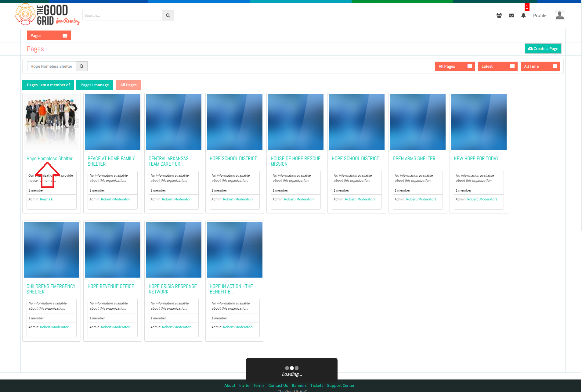Click House of Hope Rescue Mission thumbnail
The image size is (582, 392).
point(296,122)
